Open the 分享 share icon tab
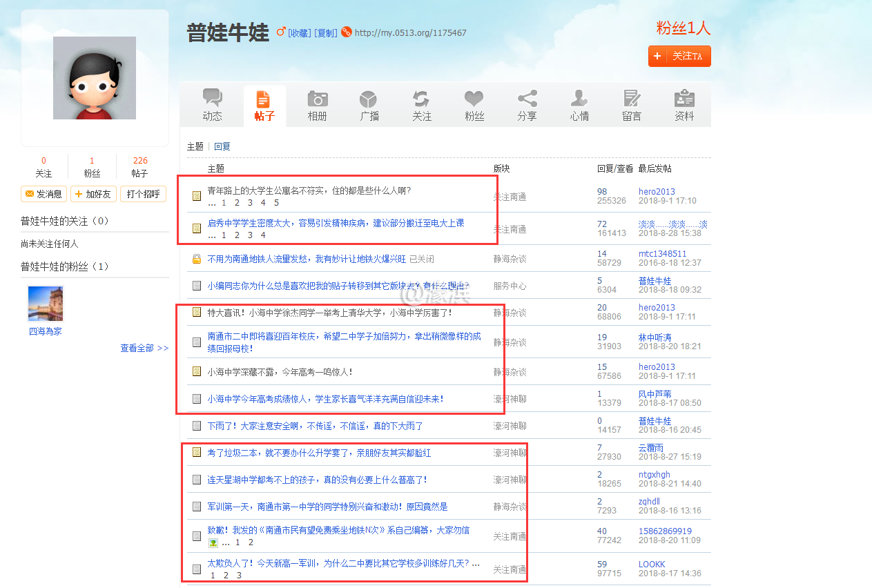872x588 pixels. pyautogui.click(x=527, y=99)
